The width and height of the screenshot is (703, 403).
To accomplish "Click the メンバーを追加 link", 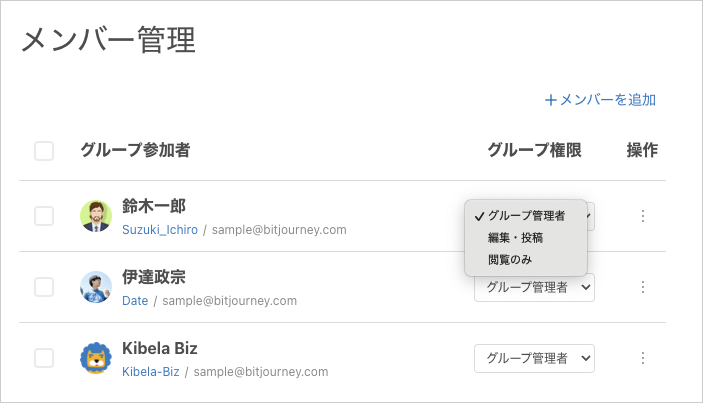I will click(600, 100).
